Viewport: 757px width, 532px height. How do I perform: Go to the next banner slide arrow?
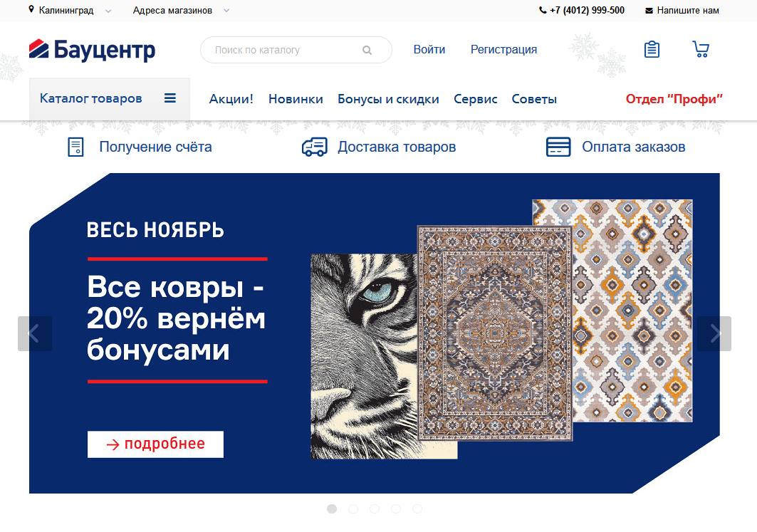point(714,333)
